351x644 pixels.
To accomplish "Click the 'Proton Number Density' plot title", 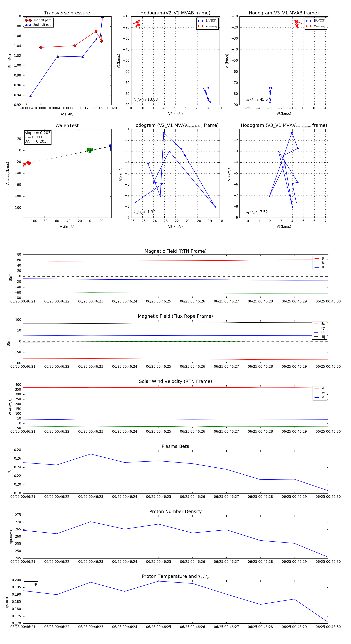I will (175, 511).
